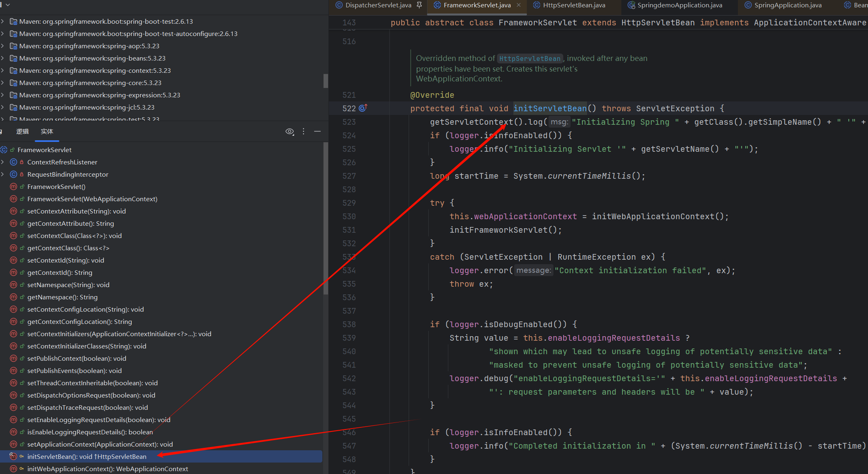Minimize the Structure panel with dash icon
868x474 pixels.
coord(317,131)
